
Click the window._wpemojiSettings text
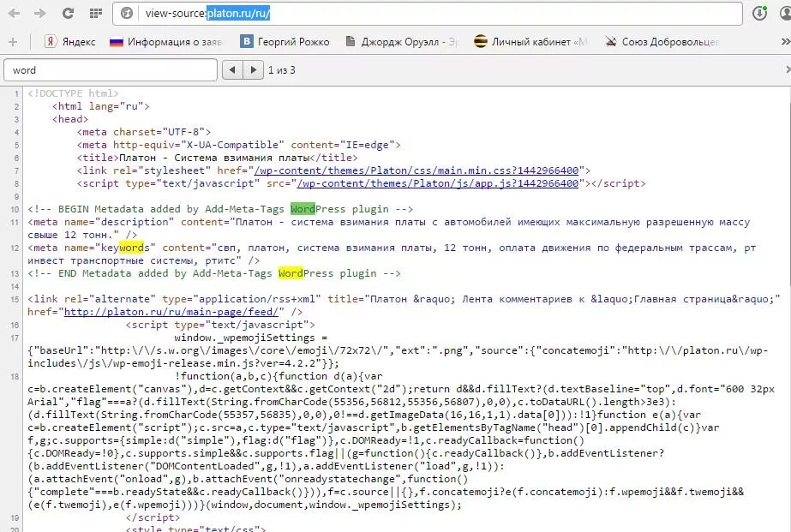[x=244, y=338]
